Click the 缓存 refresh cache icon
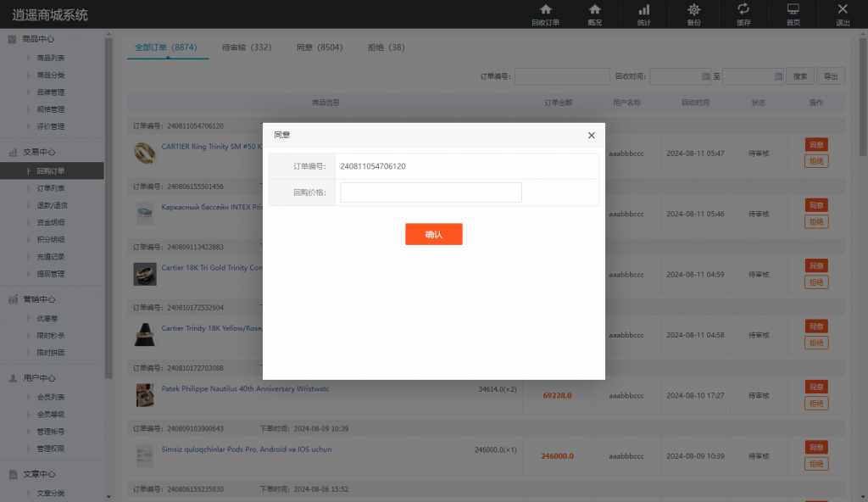The width and height of the screenshot is (868, 502). (x=743, y=14)
